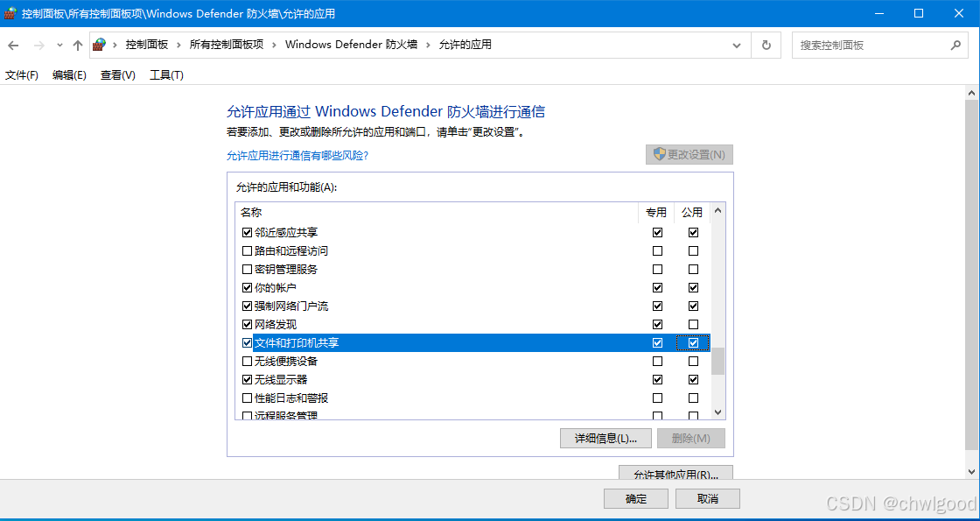
Task: Navigate to 控制面板 breadcrumb
Action: (x=147, y=45)
